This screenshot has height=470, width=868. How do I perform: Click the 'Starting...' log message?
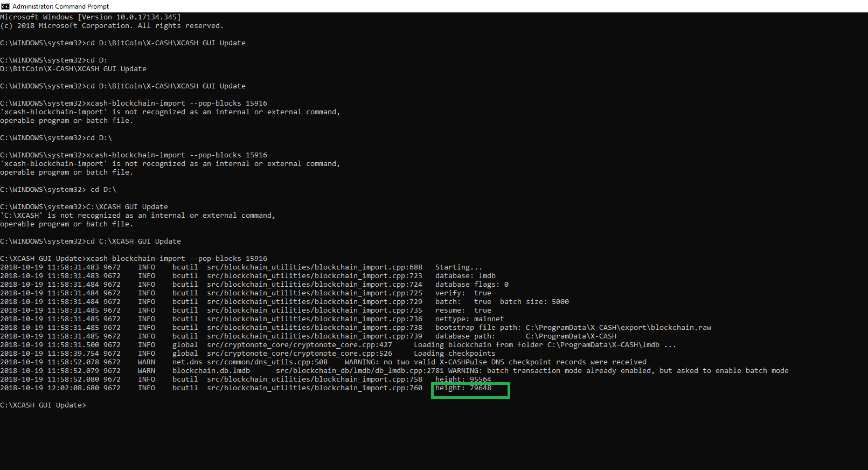pyautogui.click(x=459, y=267)
